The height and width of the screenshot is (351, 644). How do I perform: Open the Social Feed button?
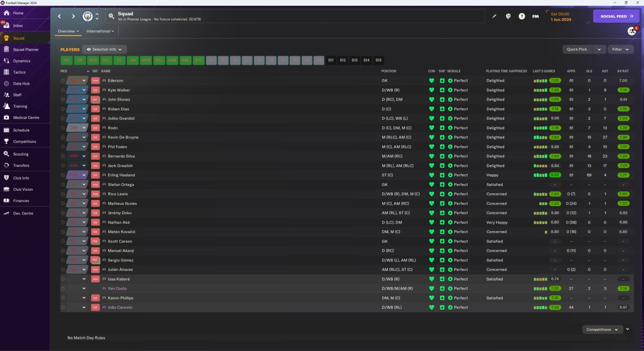(x=616, y=16)
